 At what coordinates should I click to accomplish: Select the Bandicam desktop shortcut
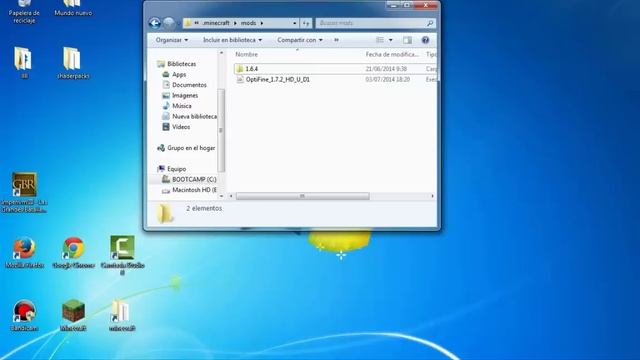tap(24, 316)
